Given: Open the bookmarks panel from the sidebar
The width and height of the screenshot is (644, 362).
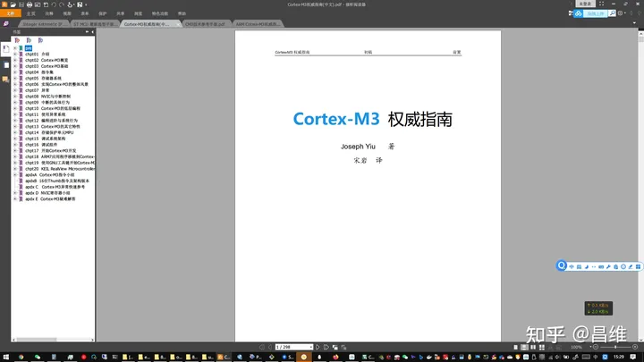Looking at the screenshot, I should [5, 49].
